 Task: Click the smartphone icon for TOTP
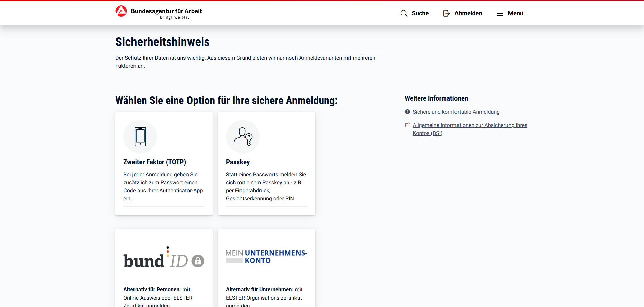(x=140, y=137)
